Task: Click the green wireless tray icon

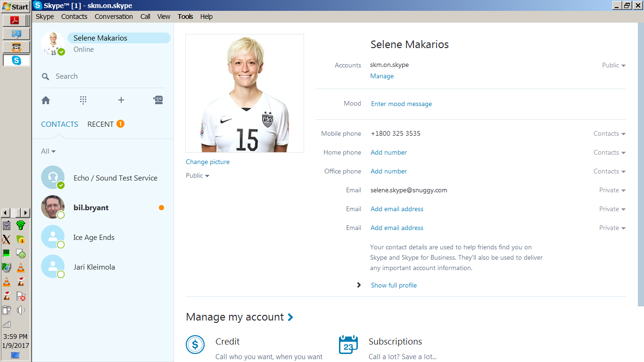Action: [x=20, y=225]
